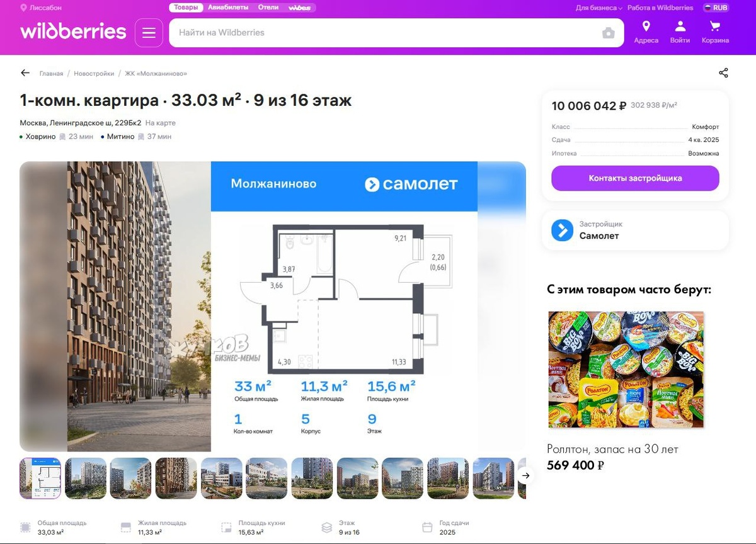756x544 pixels.
Task: Advance the thumbnail gallery with the right arrow
Action: tap(526, 475)
